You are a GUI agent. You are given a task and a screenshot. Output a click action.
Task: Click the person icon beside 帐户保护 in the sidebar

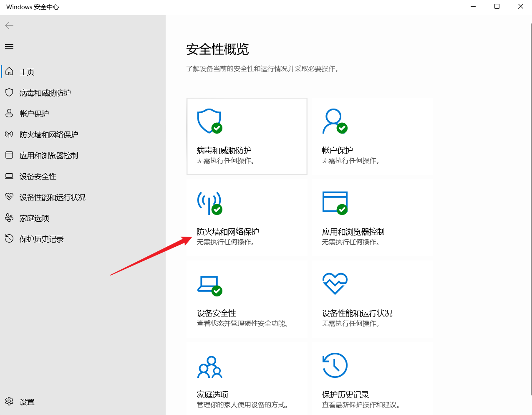[x=9, y=113]
